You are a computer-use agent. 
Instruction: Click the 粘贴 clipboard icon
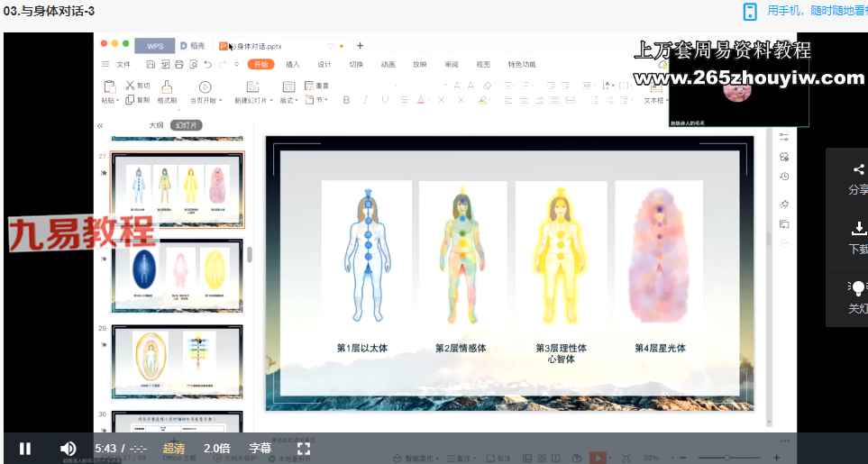pyautogui.click(x=109, y=86)
